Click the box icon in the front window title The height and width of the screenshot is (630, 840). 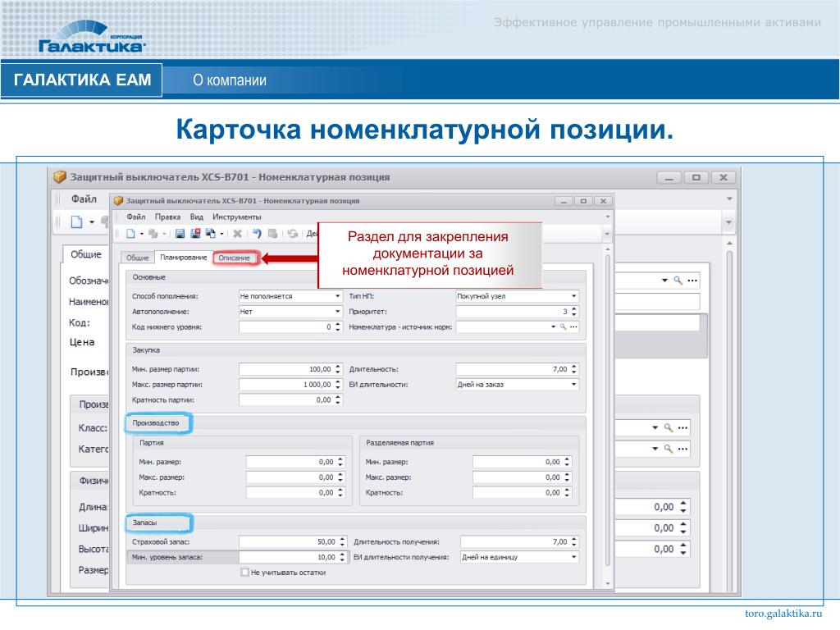[x=119, y=201]
